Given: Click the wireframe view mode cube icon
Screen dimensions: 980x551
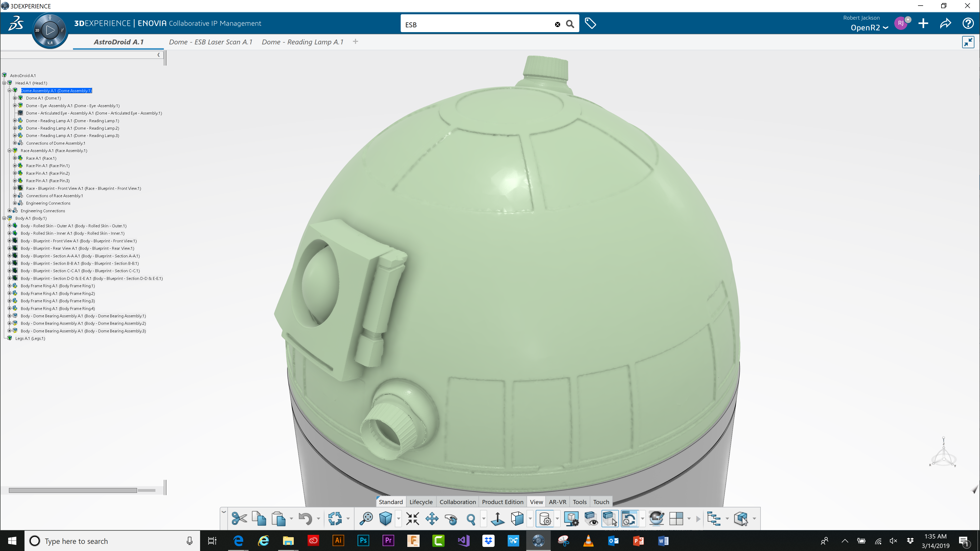Looking at the screenshot, I should pyautogui.click(x=517, y=519).
